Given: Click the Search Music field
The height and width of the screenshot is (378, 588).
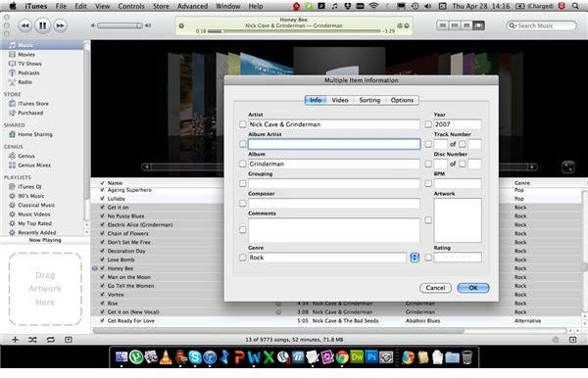Looking at the screenshot, I should pyautogui.click(x=542, y=25).
